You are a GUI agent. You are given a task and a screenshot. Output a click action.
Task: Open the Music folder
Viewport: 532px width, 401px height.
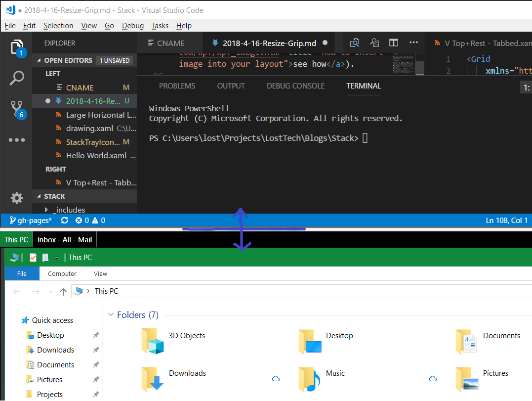322,378
